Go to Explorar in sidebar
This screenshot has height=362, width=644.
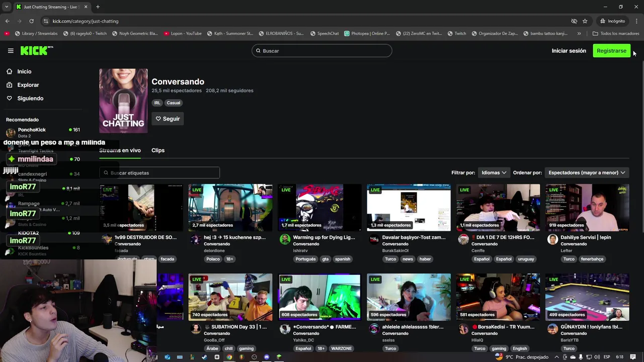pos(28,85)
